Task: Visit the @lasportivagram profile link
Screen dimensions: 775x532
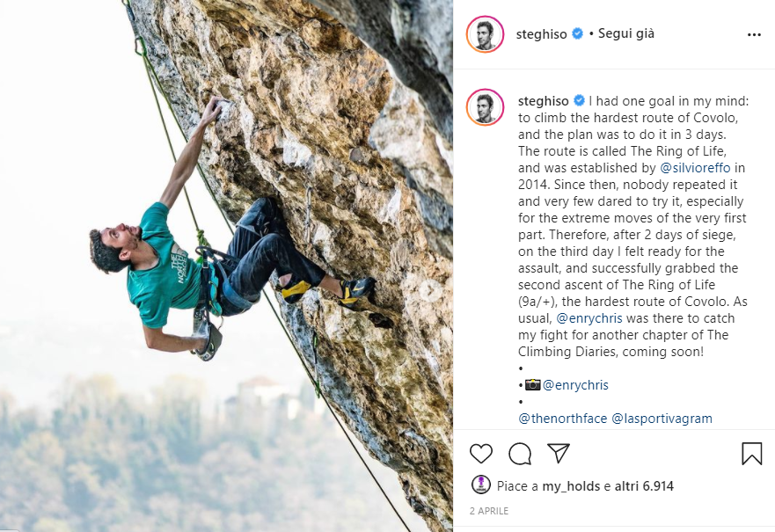Action: tap(662, 419)
